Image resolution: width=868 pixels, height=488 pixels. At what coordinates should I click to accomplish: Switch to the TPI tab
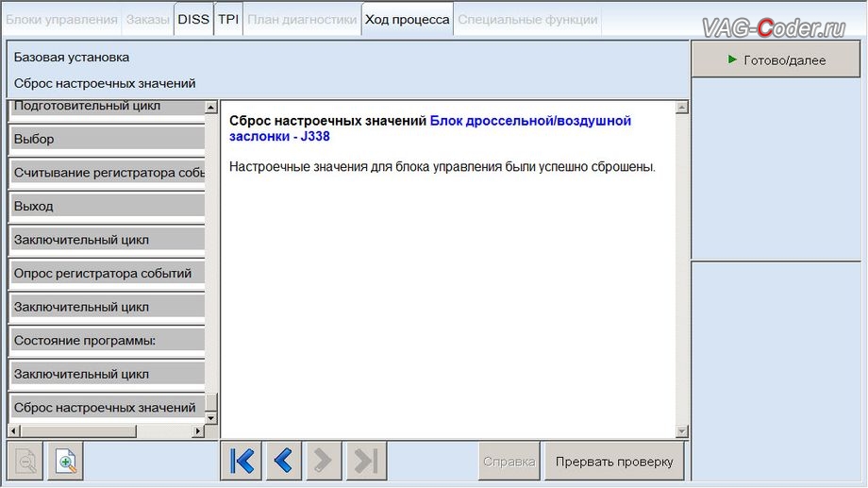(228, 20)
